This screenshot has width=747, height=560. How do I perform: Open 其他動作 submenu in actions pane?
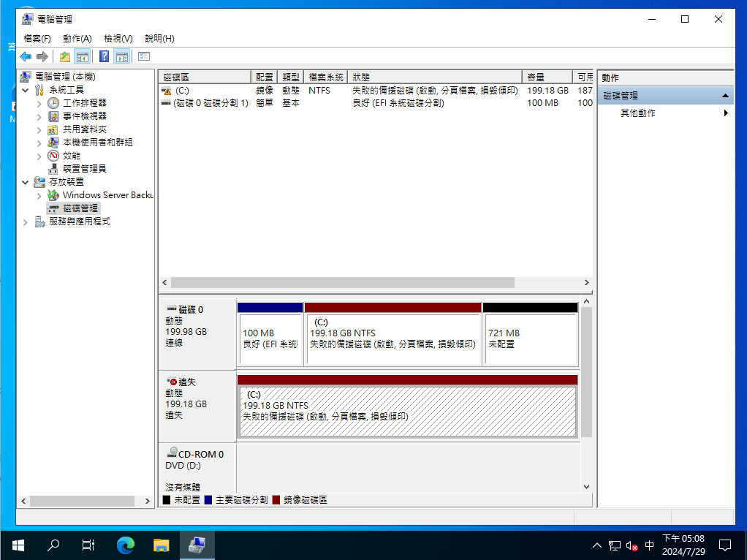coord(665,113)
